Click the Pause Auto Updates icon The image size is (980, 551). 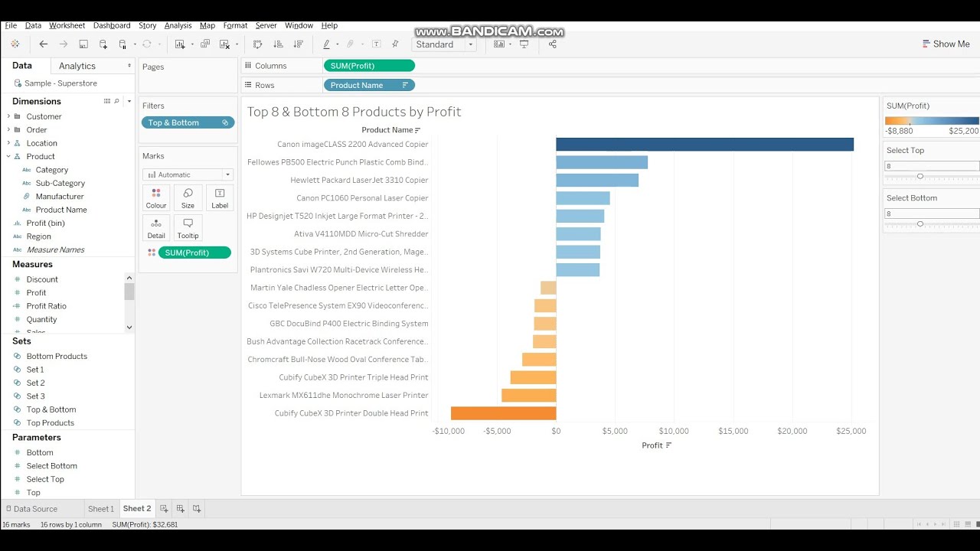tap(122, 44)
